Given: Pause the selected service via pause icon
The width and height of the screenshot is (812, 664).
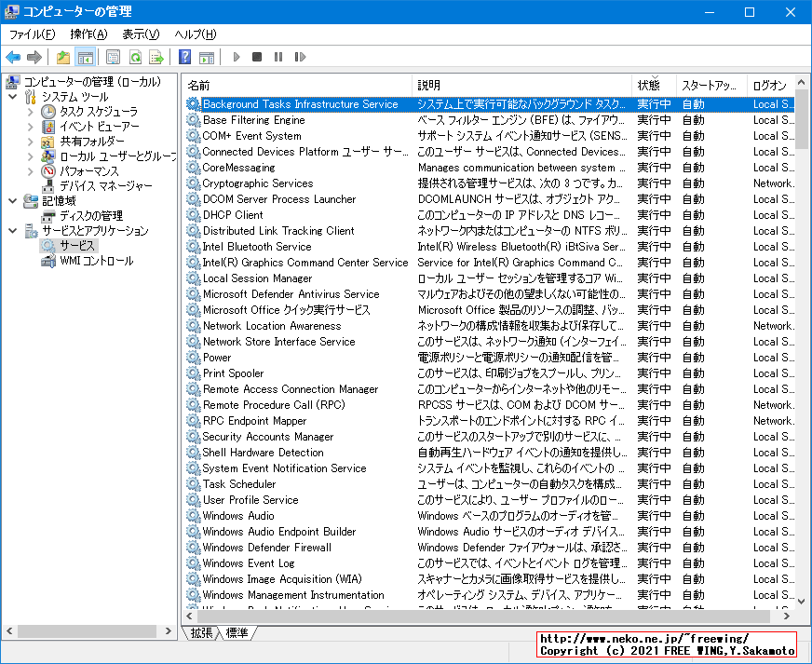Looking at the screenshot, I should click(x=276, y=57).
